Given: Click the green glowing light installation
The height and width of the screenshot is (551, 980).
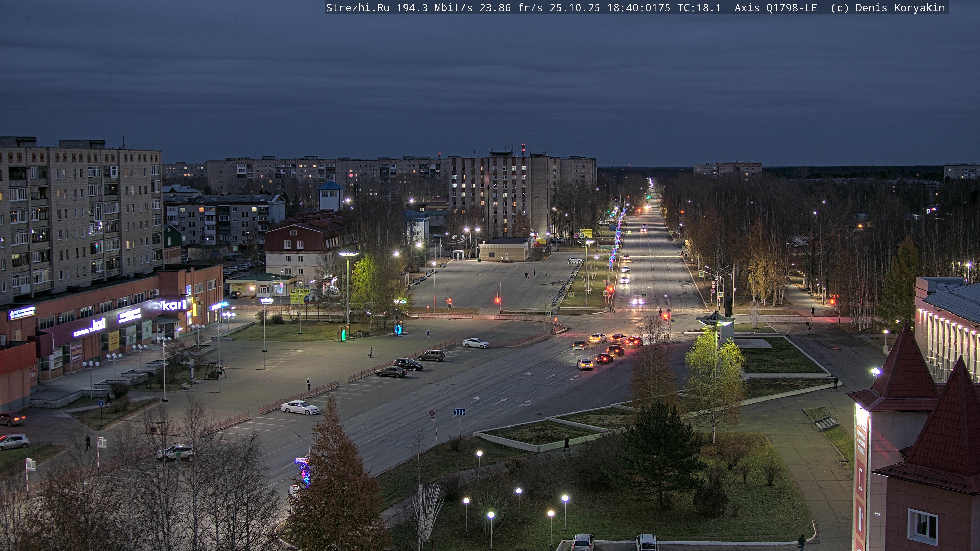Looking at the screenshot, I should [x=344, y=334].
